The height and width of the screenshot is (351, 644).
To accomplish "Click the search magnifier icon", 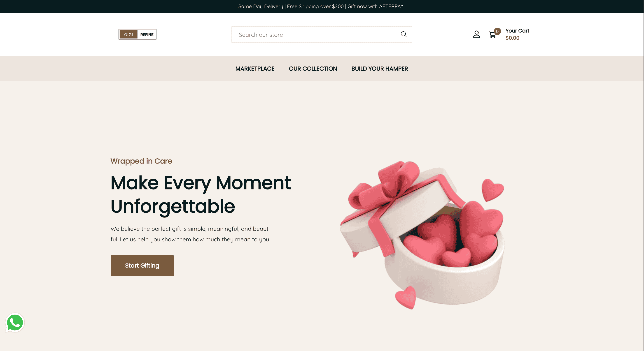I will pyautogui.click(x=404, y=34).
